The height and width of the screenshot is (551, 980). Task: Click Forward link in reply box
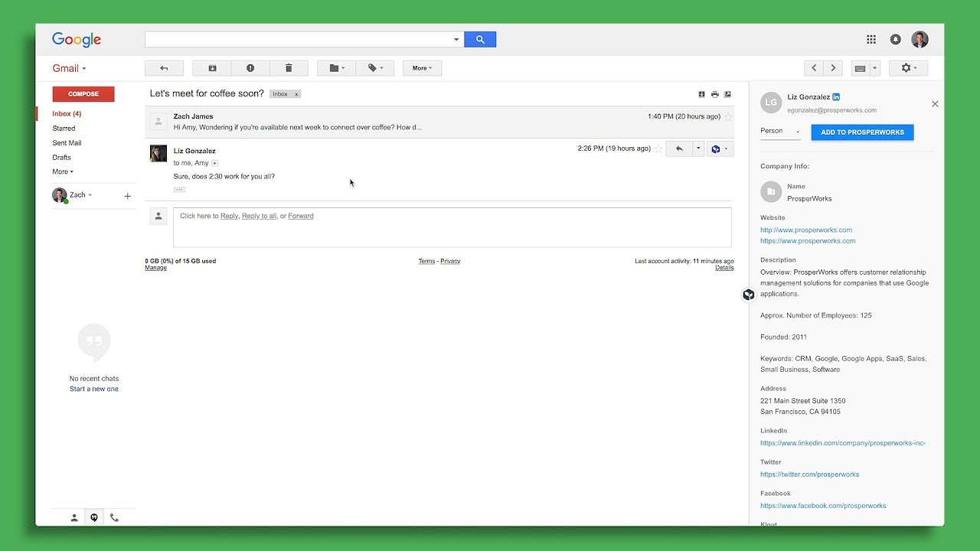(301, 216)
